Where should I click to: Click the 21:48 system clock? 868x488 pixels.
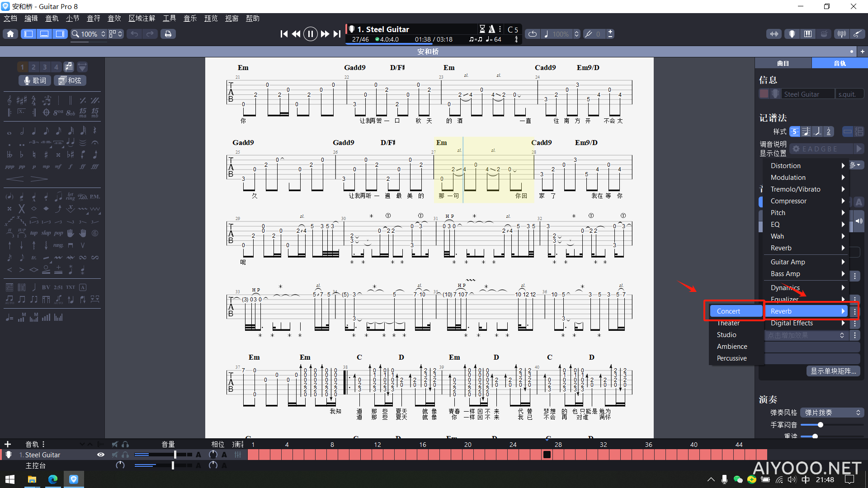[825, 480]
